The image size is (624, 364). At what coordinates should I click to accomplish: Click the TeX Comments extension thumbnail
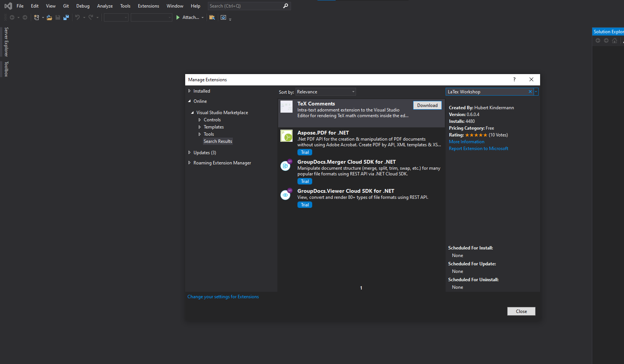pos(286,107)
